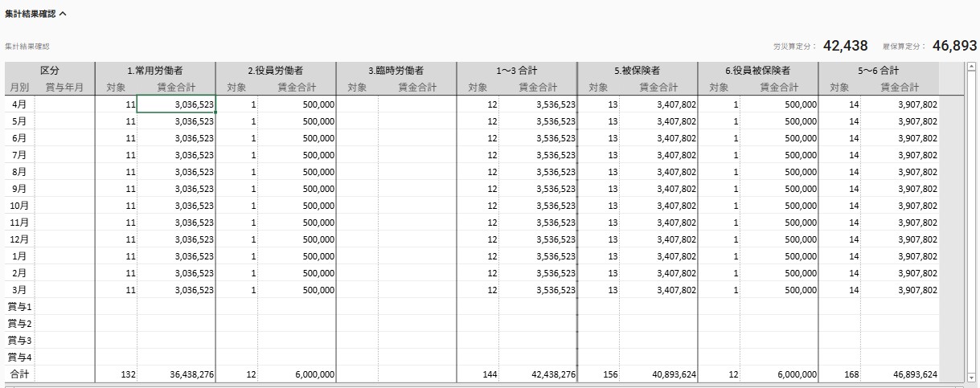Image resolution: width=980 pixels, height=388 pixels.
Task: Select 10月 被保険者 対象 cell 13
Action: click(599, 206)
